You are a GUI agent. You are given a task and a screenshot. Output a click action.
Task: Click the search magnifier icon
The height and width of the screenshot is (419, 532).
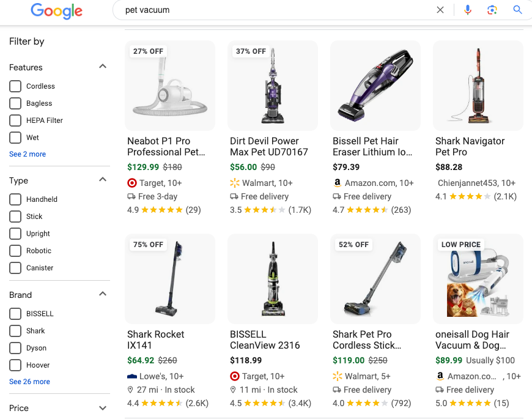[517, 10]
